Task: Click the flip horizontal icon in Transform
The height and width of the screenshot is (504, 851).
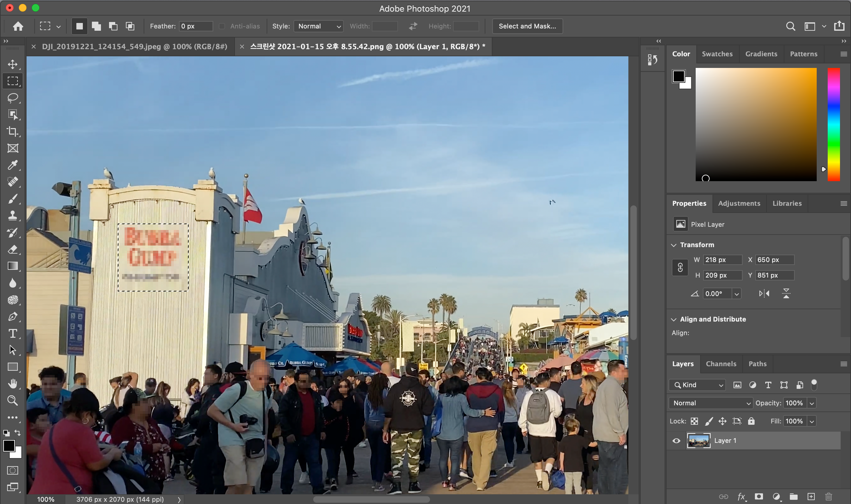Action: (764, 293)
